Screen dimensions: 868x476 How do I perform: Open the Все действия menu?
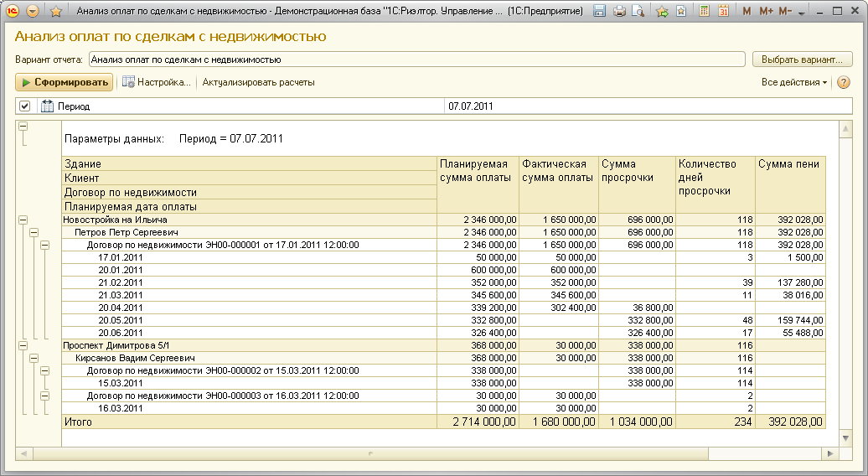(x=793, y=82)
